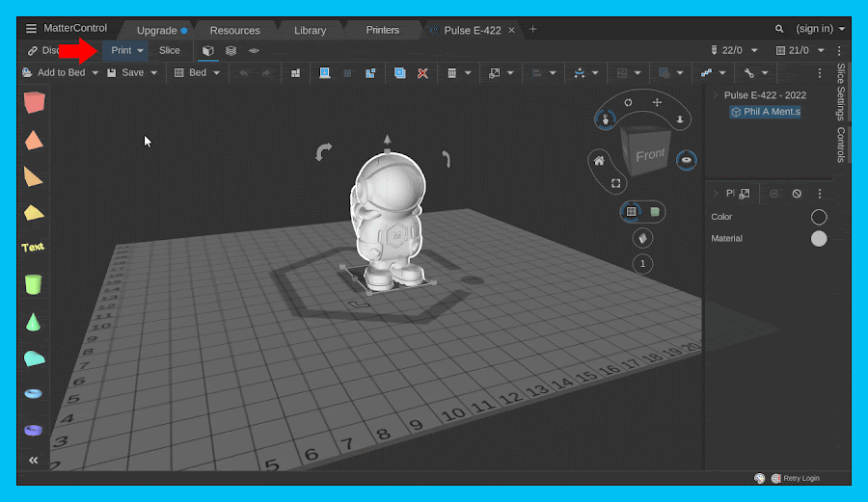Select Phil A Ment.s in scene tree
The height and width of the screenshot is (502, 868).
click(x=771, y=112)
